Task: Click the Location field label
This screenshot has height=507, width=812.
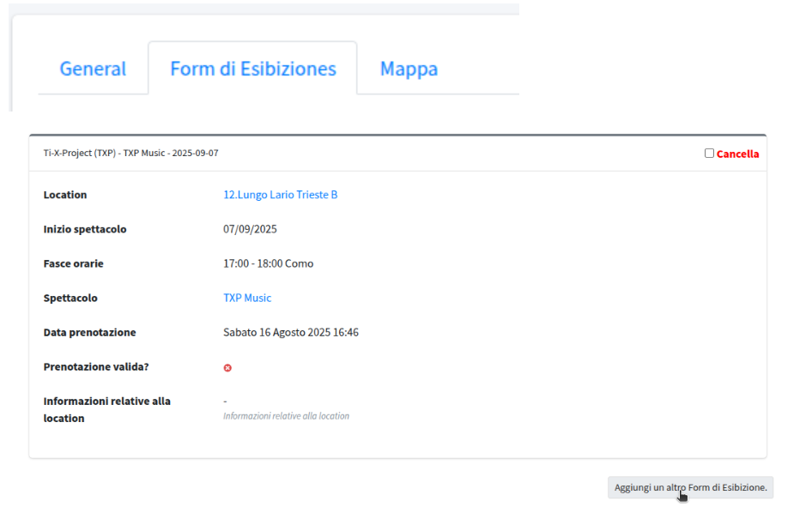Action: [65, 195]
